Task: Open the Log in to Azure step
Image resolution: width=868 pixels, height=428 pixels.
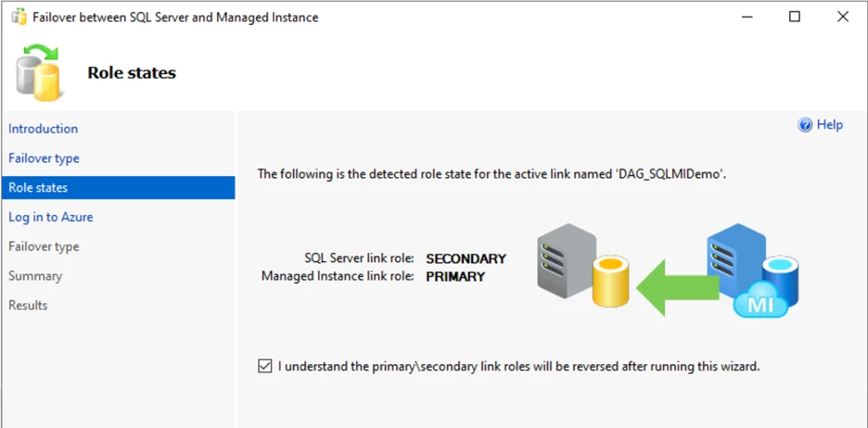Action: pos(51,217)
